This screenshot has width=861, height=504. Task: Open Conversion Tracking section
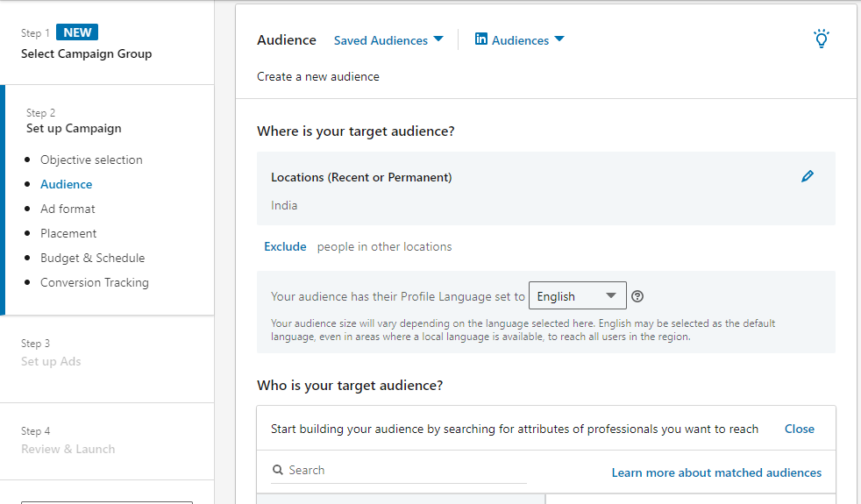[95, 282]
